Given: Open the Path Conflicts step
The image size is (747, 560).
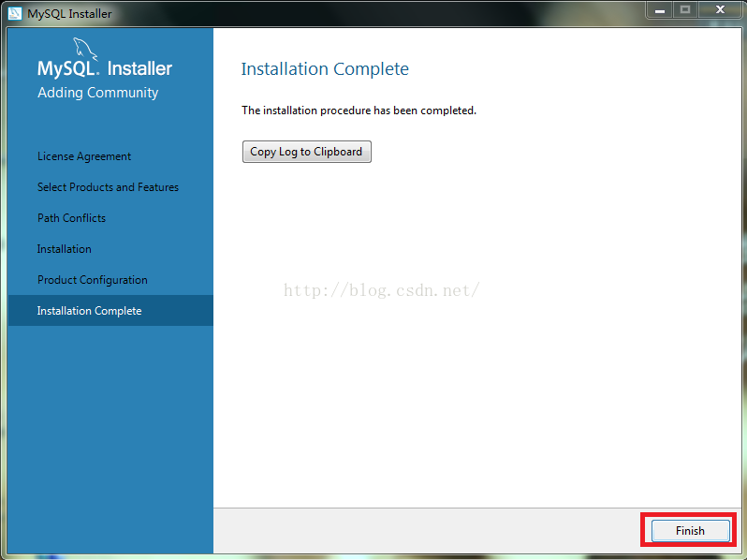Looking at the screenshot, I should (71, 218).
